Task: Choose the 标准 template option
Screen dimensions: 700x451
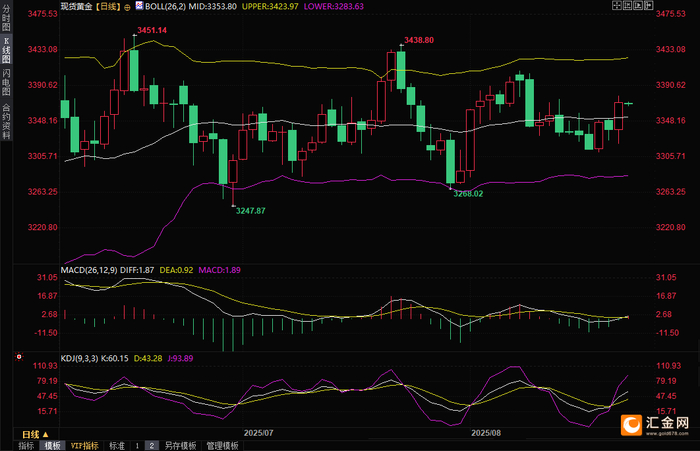Action: 117,446
